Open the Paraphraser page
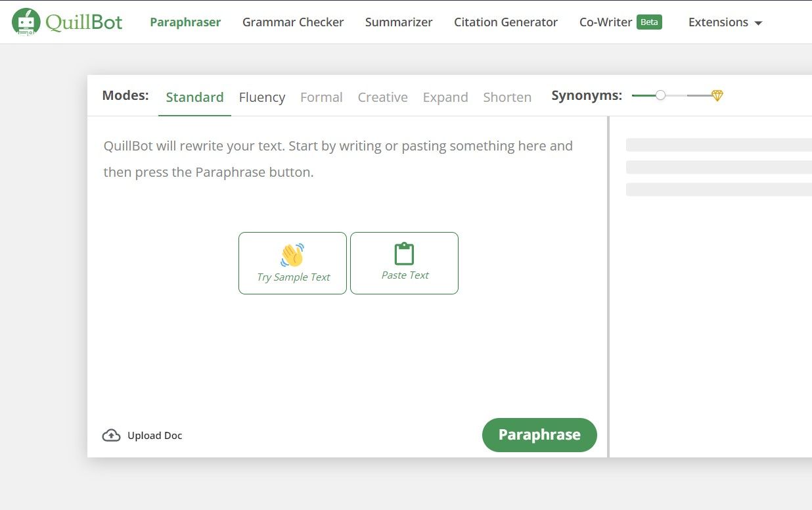The width and height of the screenshot is (812, 510). tap(185, 22)
